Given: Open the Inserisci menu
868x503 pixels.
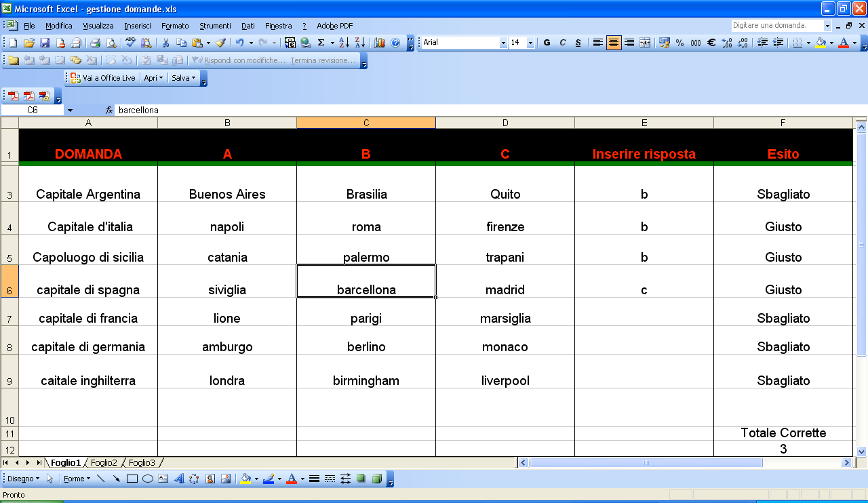Looking at the screenshot, I should click(138, 26).
